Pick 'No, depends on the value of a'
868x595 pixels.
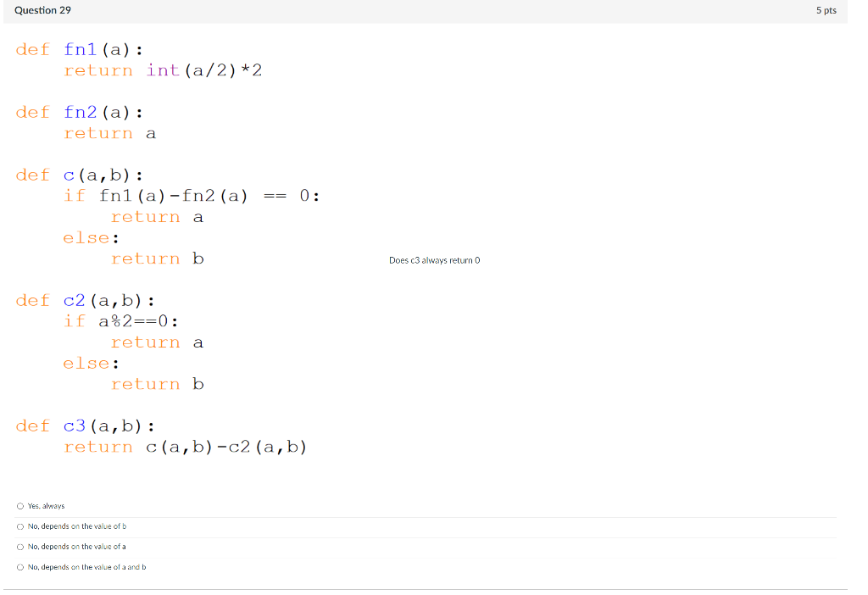click(20, 547)
